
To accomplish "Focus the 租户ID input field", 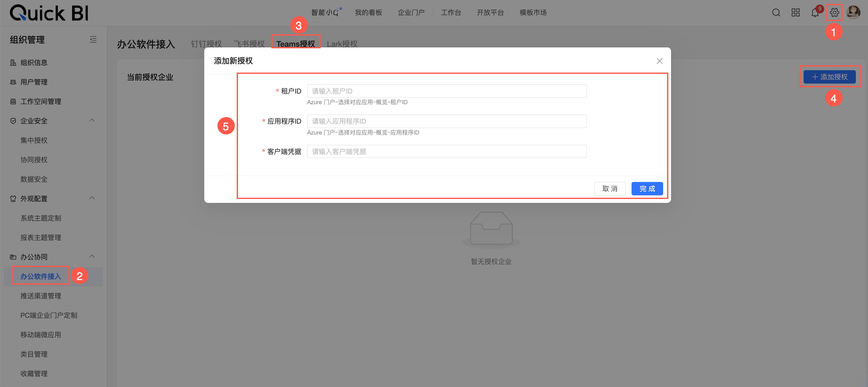I will click(x=446, y=91).
